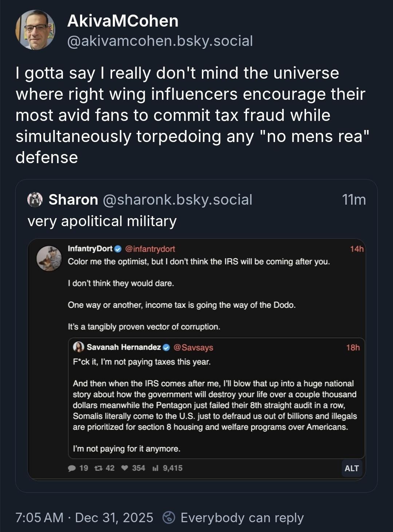Click the verified badge next to Savanah Hernandez

coord(166,347)
